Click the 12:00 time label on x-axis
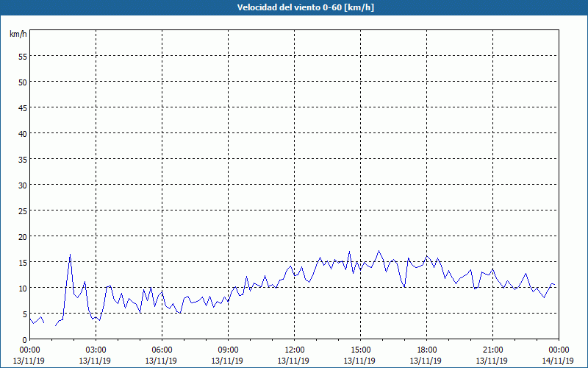The image size is (588, 368). (295, 350)
